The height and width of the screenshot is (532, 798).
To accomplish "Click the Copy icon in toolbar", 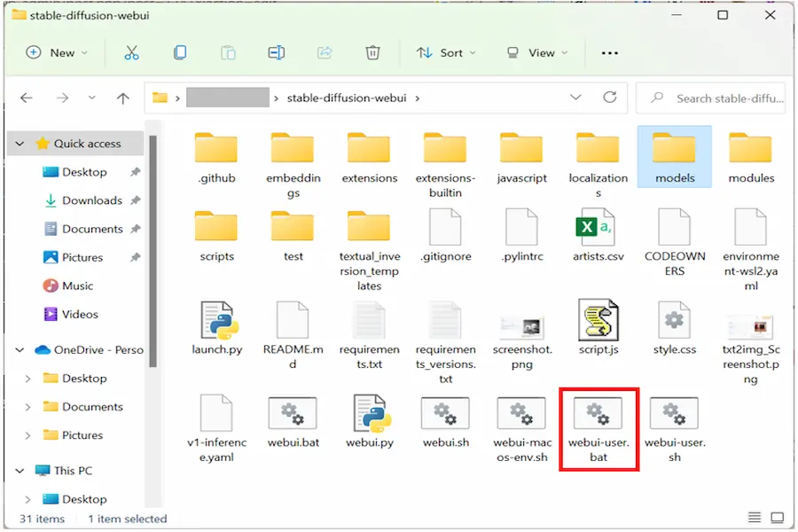I will [x=180, y=53].
